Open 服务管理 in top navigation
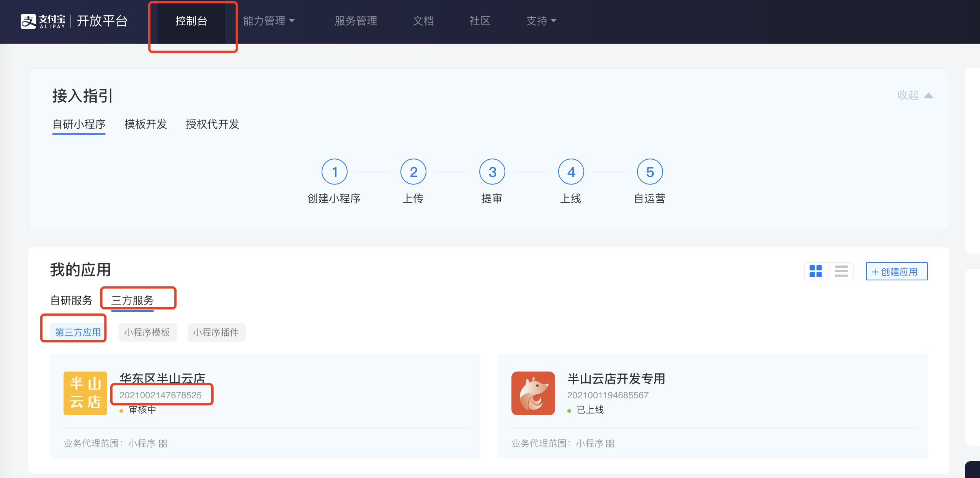The image size is (980, 478). point(356,21)
